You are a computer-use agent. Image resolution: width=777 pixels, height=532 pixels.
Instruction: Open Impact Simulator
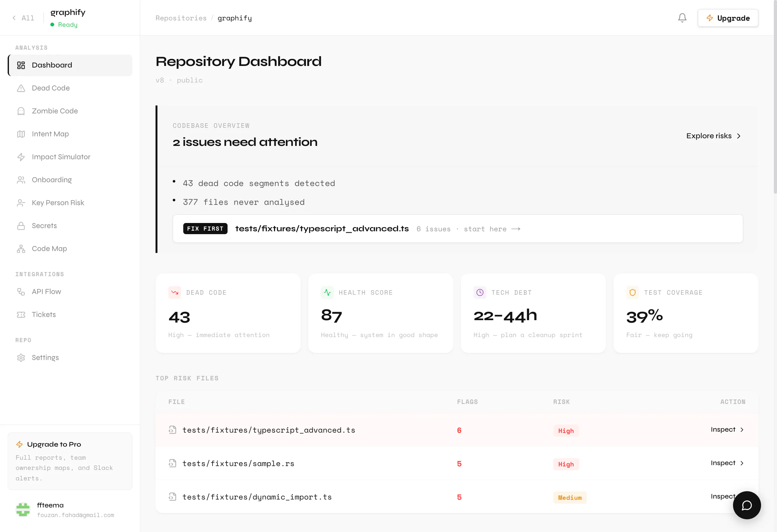70,157
